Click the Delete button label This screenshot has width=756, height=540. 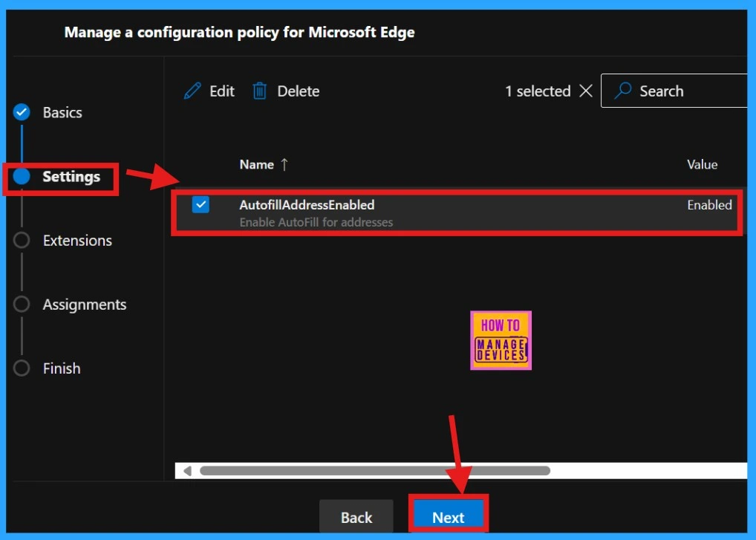299,91
